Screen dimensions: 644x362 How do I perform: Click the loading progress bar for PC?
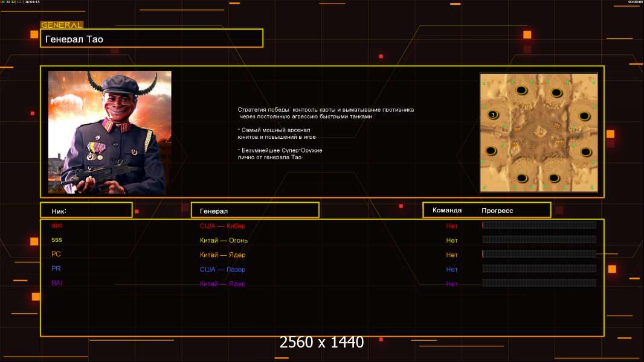click(x=539, y=254)
